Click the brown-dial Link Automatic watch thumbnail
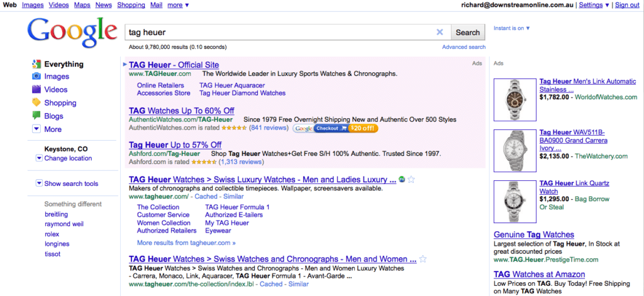 515,100
